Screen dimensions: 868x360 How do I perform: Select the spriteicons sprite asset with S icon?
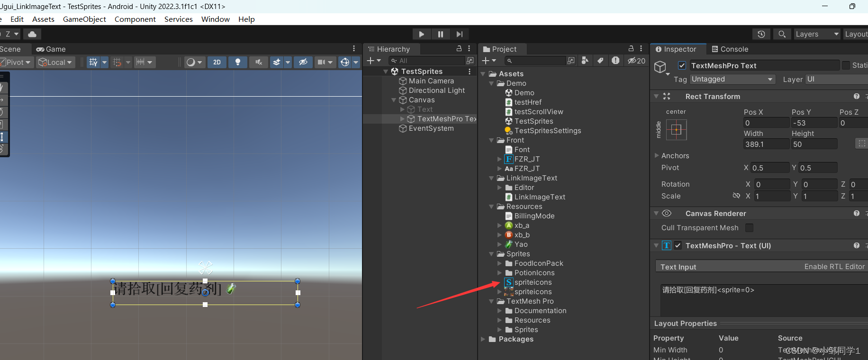[533, 282]
